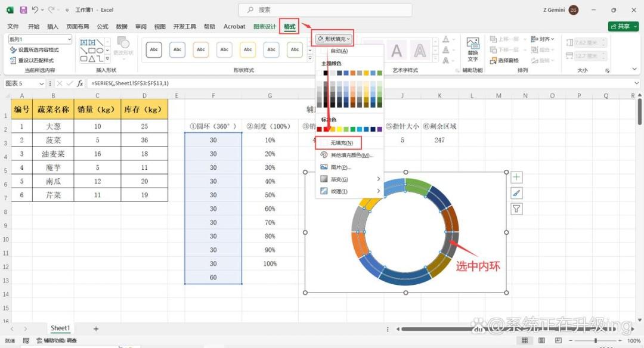Viewport: 644px width, 348px height.
Task: Apply the yellow-outlined Abc shape style
Action: tap(248, 49)
